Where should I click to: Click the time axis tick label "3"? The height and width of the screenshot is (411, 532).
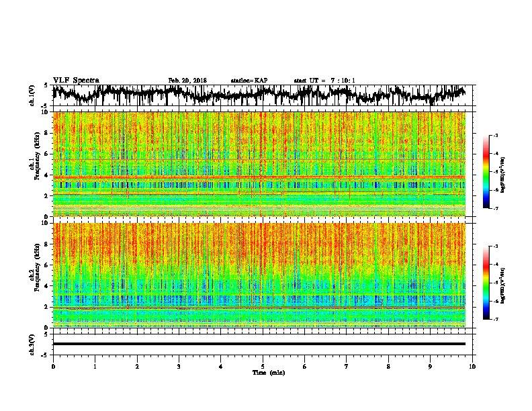pyautogui.click(x=179, y=367)
